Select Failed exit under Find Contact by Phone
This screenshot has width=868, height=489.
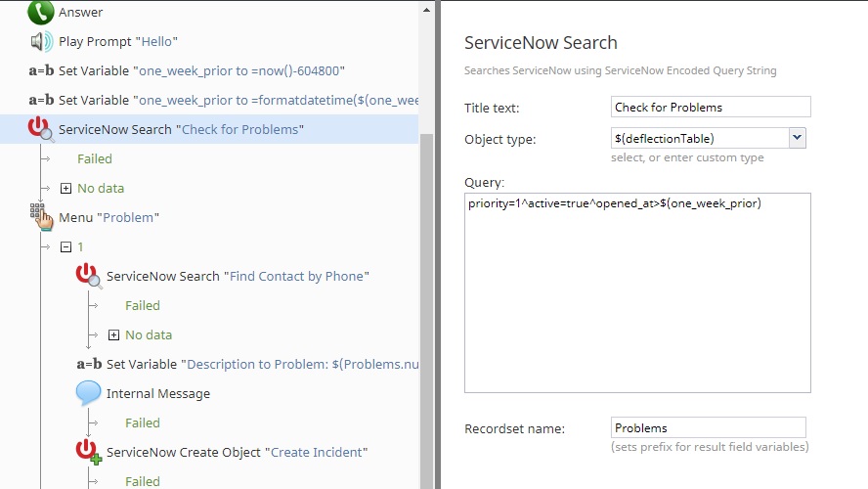(143, 306)
